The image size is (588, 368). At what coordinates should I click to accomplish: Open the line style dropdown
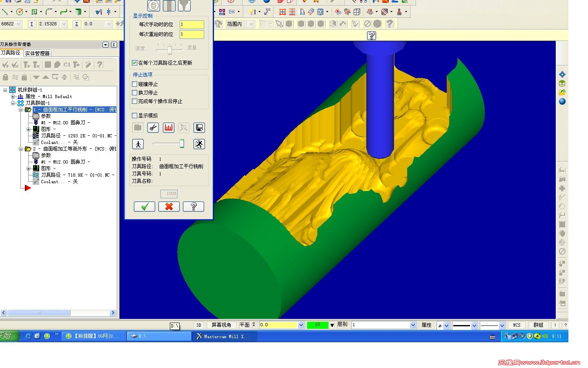click(x=474, y=325)
